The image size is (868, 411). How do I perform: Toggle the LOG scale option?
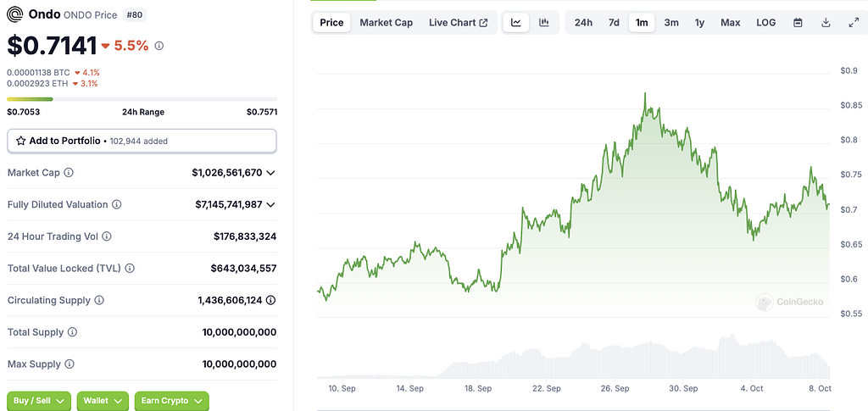pyautogui.click(x=765, y=23)
